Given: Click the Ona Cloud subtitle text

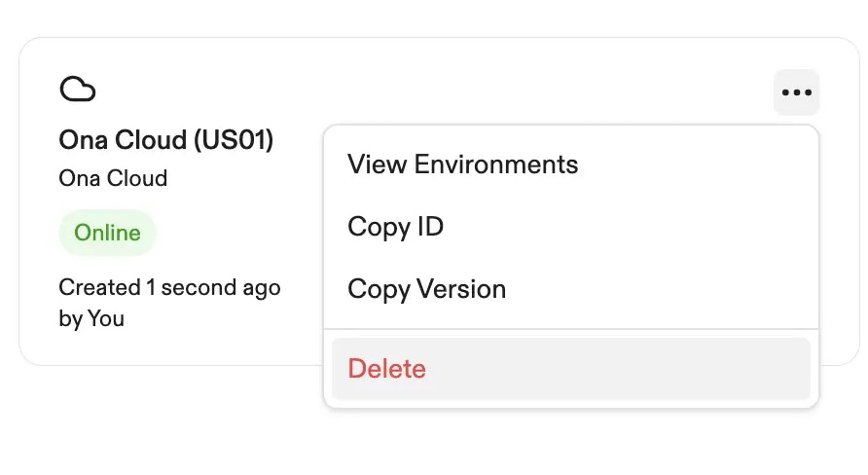Looking at the screenshot, I should (x=113, y=178).
